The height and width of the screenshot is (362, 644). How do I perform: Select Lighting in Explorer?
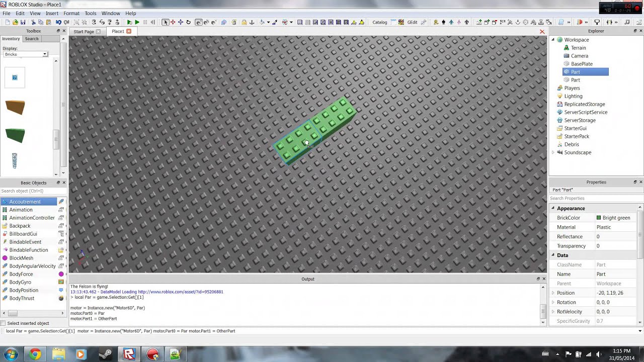point(573,96)
